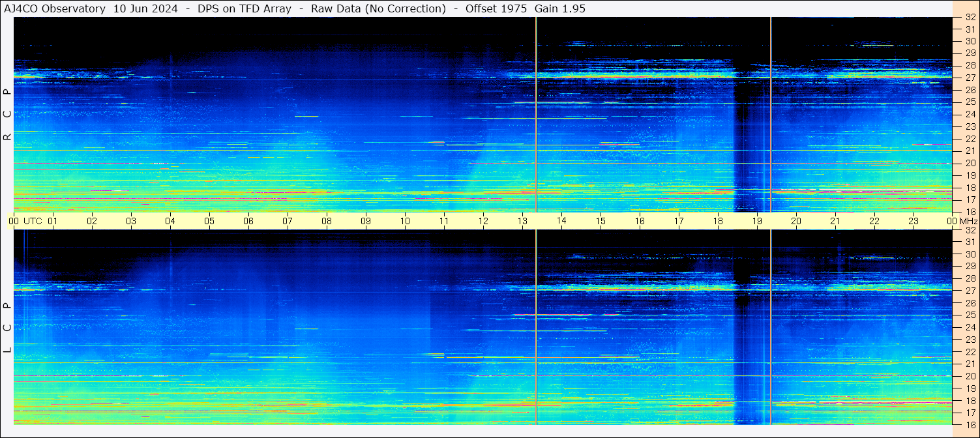Click the 08 hour label on the UTC axis
The width and height of the screenshot is (980, 438).
click(x=327, y=221)
